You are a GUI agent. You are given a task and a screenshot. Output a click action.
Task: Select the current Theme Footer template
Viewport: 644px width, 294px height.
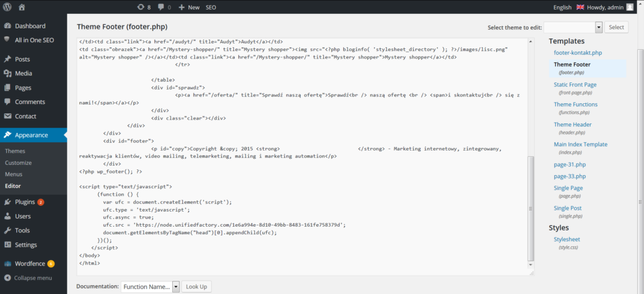pos(587,68)
